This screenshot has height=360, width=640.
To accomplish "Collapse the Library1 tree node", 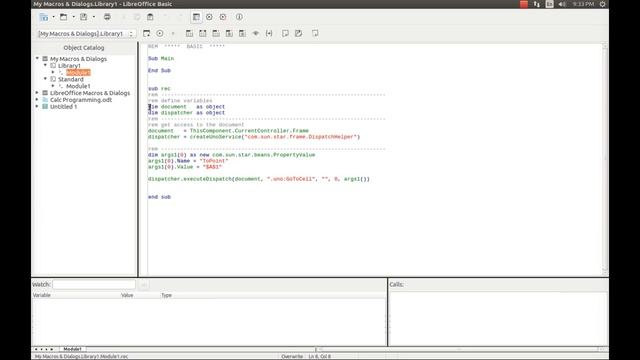I will [x=45, y=65].
